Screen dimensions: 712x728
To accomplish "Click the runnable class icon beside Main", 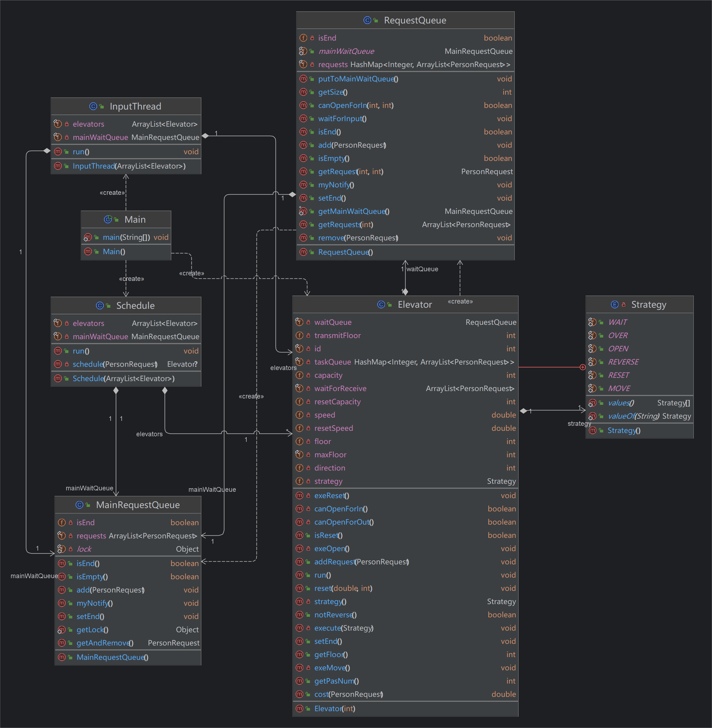I will click(108, 219).
